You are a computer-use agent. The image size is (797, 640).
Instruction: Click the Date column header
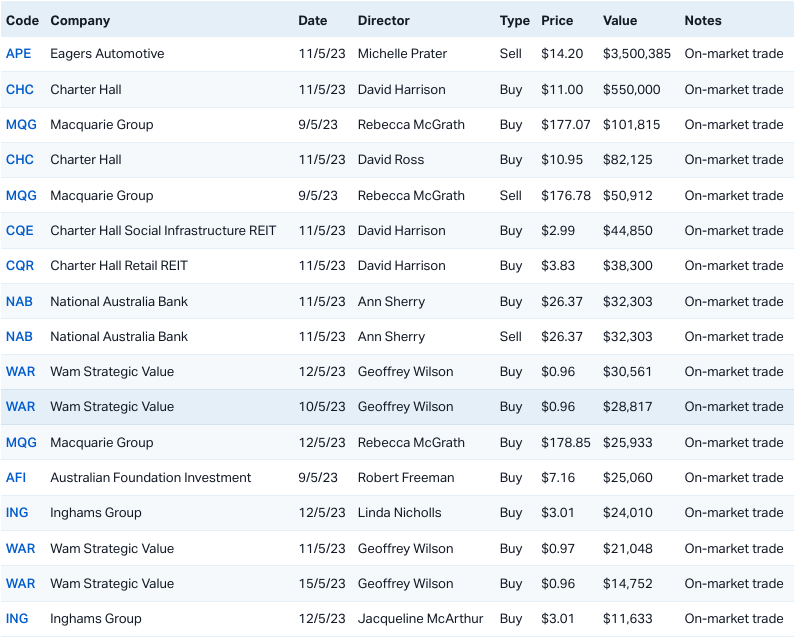312,20
